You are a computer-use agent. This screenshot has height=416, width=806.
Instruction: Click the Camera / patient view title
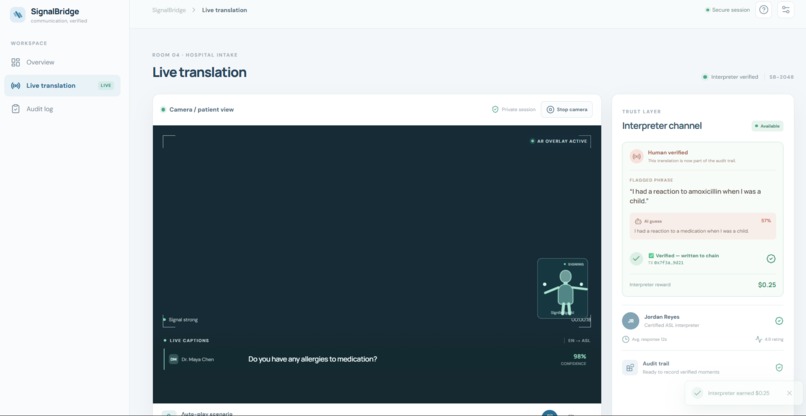point(202,110)
